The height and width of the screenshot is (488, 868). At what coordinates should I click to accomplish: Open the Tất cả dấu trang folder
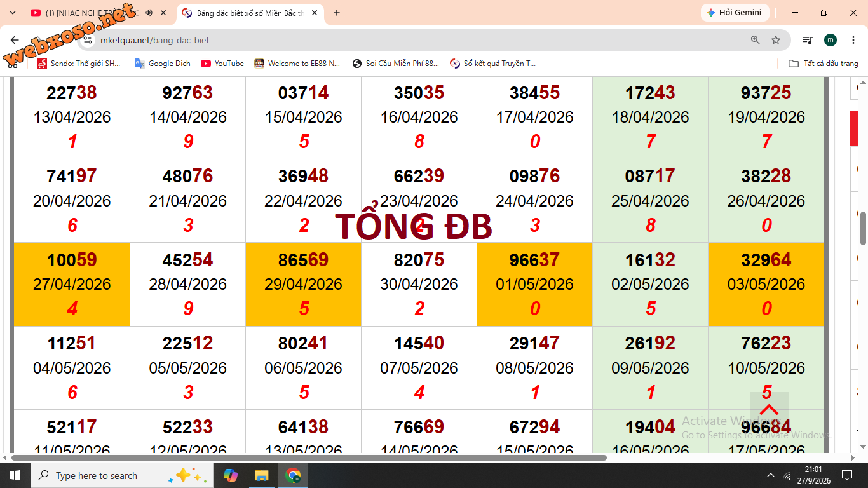tap(824, 64)
